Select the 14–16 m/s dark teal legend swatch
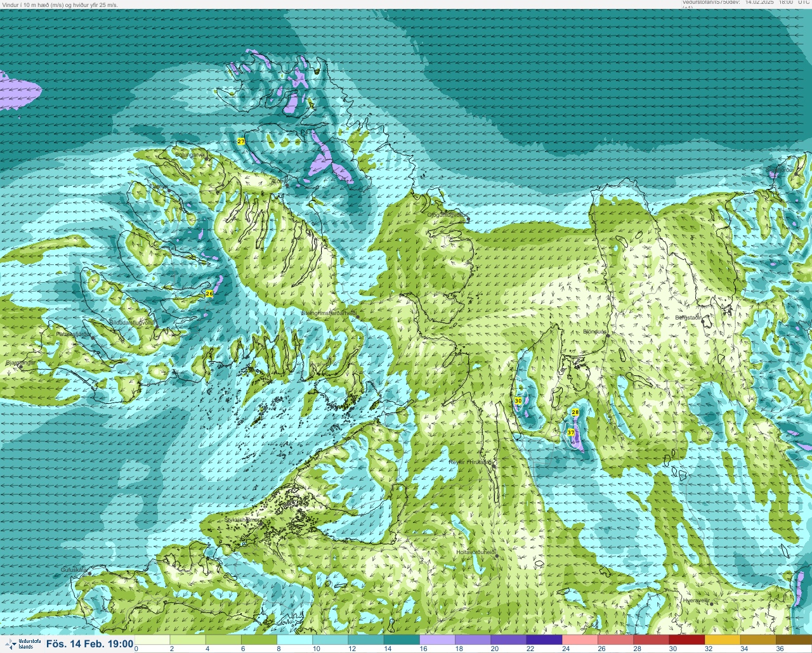812x653 pixels. (402, 639)
